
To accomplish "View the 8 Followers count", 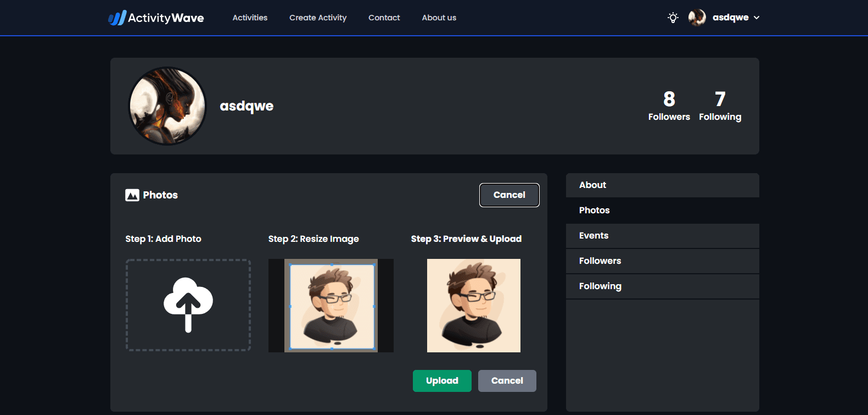I will coord(669,106).
